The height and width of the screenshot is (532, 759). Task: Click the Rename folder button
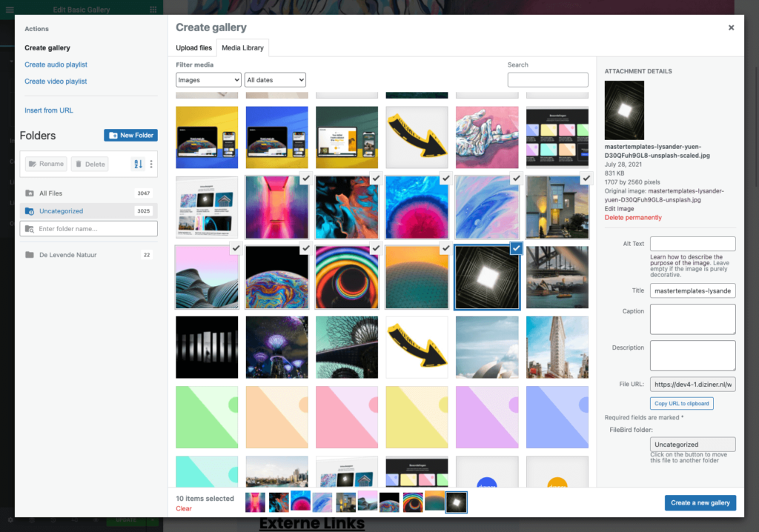tap(46, 164)
